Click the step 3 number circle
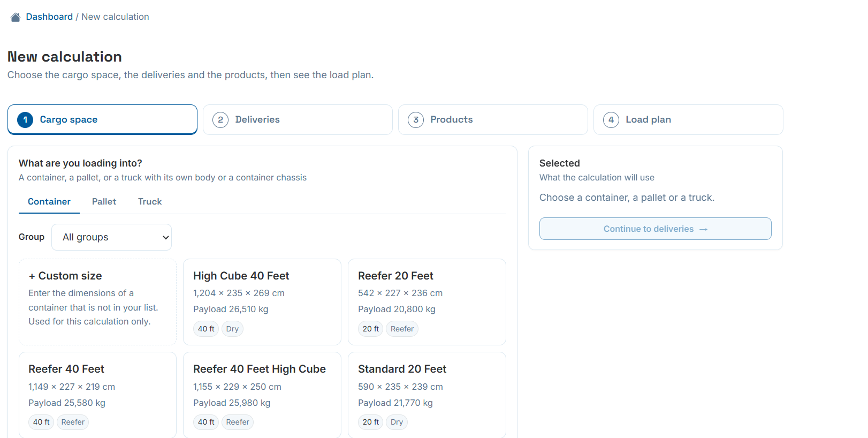 coord(416,120)
